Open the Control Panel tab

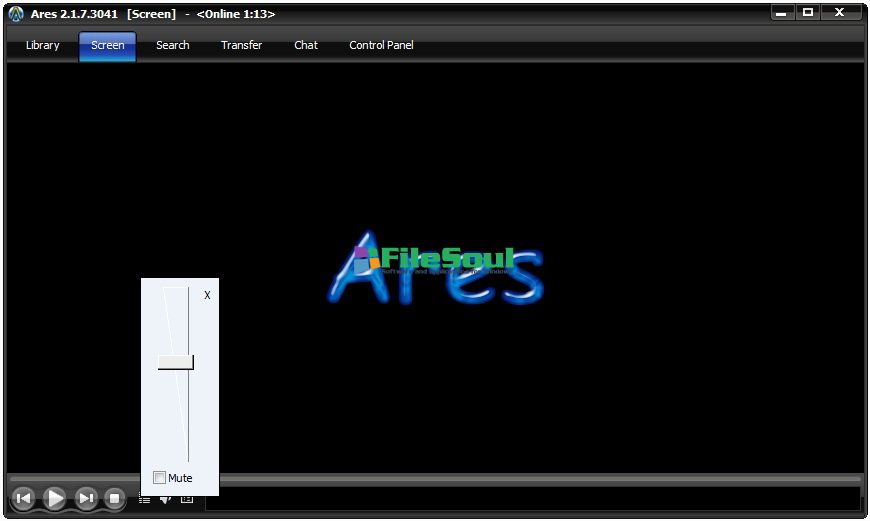(381, 45)
